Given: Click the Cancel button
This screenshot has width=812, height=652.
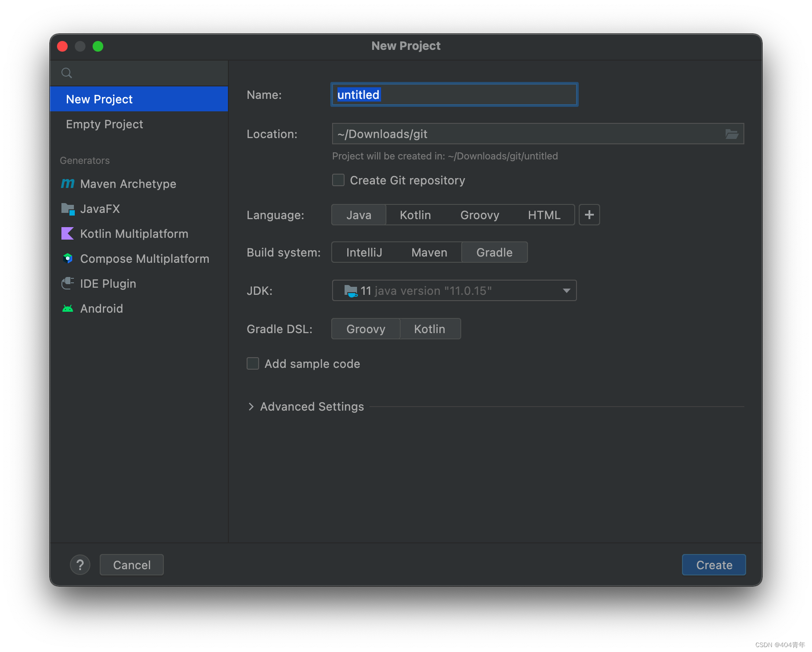Looking at the screenshot, I should [132, 565].
